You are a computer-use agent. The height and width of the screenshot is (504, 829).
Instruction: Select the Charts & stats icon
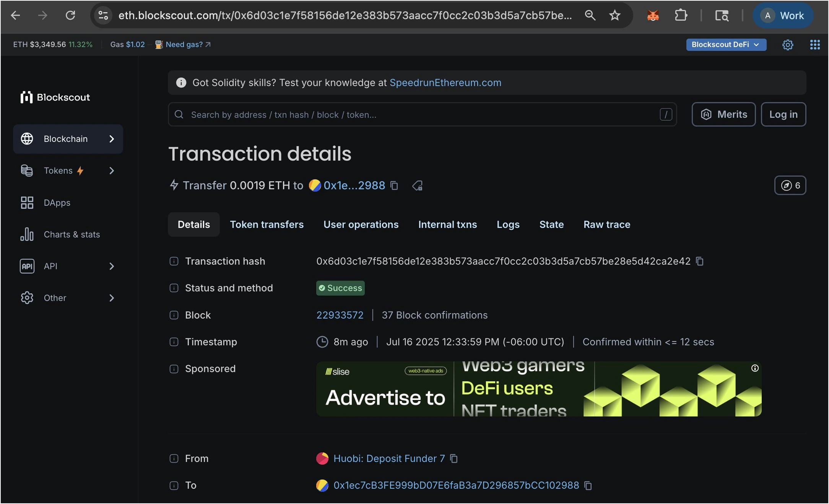pyautogui.click(x=27, y=234)
